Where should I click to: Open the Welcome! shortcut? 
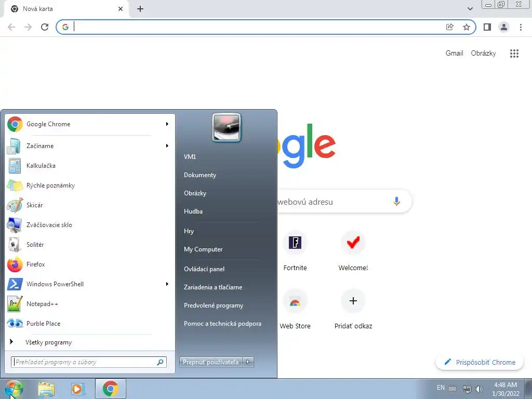353,250
